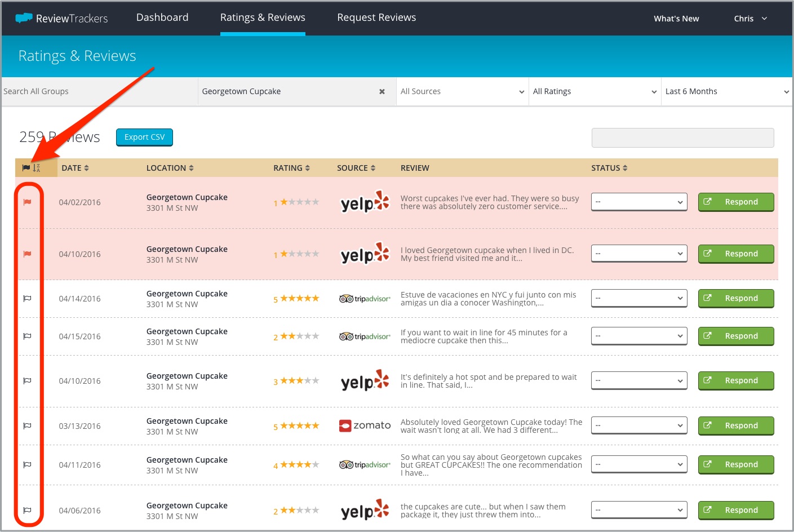
Task: Open status dropdown for 04/11/2016 review
Action: point(639,464)
